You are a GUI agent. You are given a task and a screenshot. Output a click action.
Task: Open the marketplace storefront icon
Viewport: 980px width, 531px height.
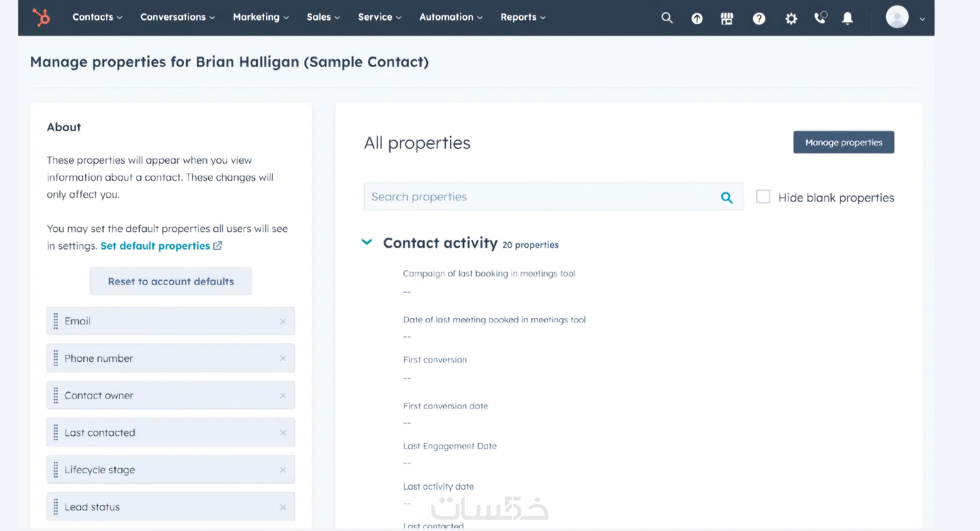coord(727,18)
